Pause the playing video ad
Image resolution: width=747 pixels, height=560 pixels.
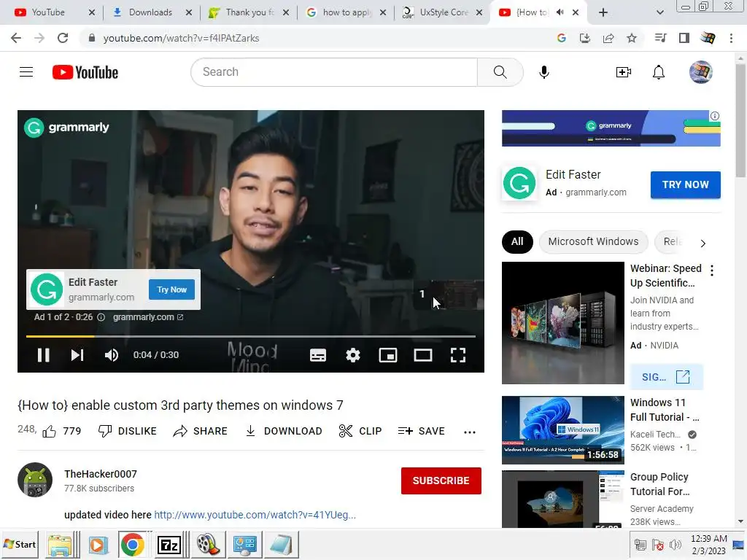point(43,355)
